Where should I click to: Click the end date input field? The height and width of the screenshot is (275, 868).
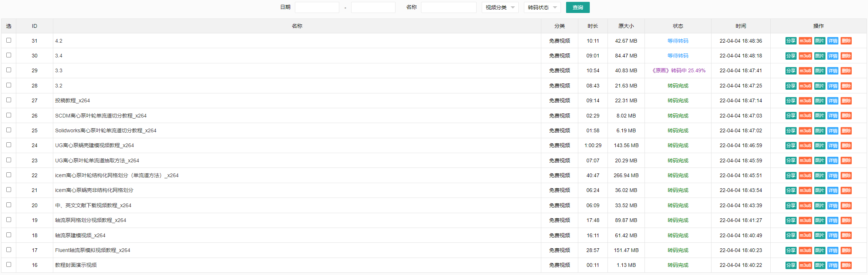pos(373,7)
